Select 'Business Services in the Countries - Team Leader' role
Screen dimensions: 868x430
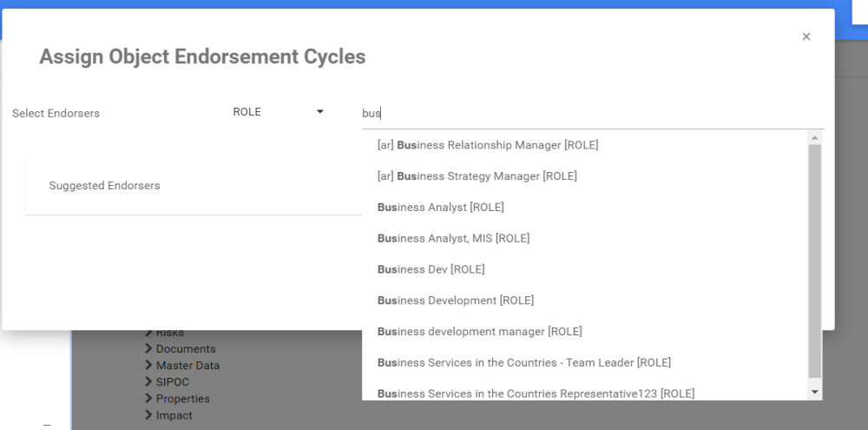tap(524, 362)
